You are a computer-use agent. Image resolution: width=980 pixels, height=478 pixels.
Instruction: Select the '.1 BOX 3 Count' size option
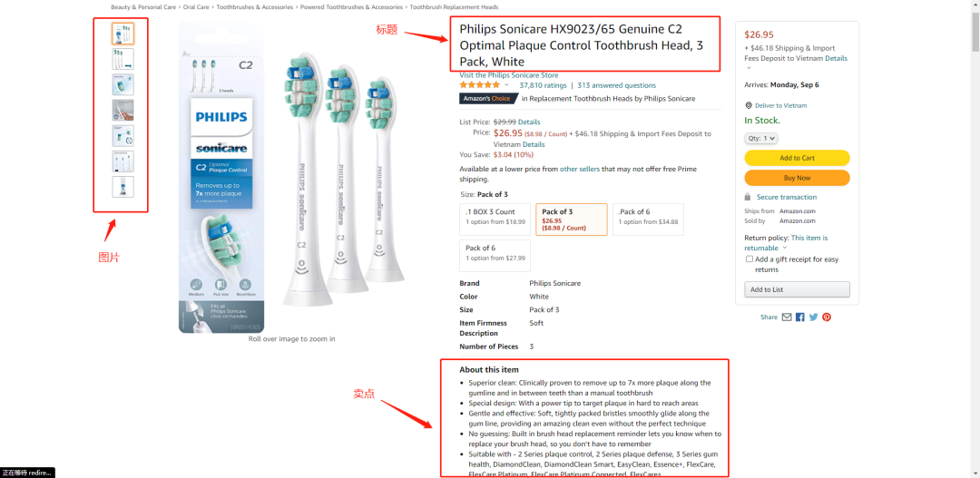pos(495,219)
